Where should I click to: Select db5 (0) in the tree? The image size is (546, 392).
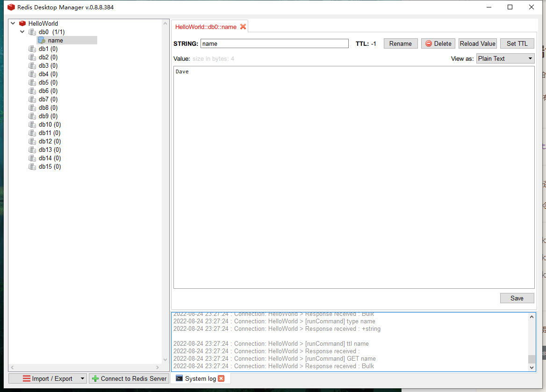(x=48, y=83)
